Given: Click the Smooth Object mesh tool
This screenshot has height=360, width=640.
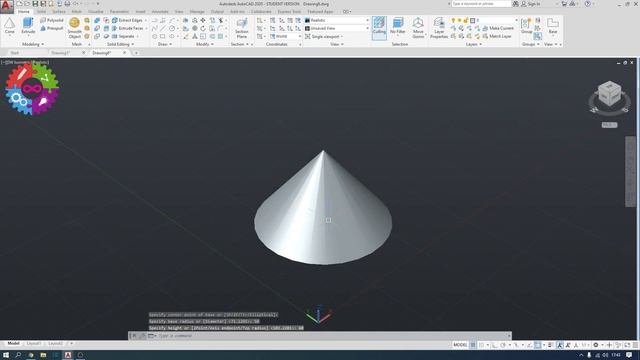Looking at the screenshot, I should [75, 28].
